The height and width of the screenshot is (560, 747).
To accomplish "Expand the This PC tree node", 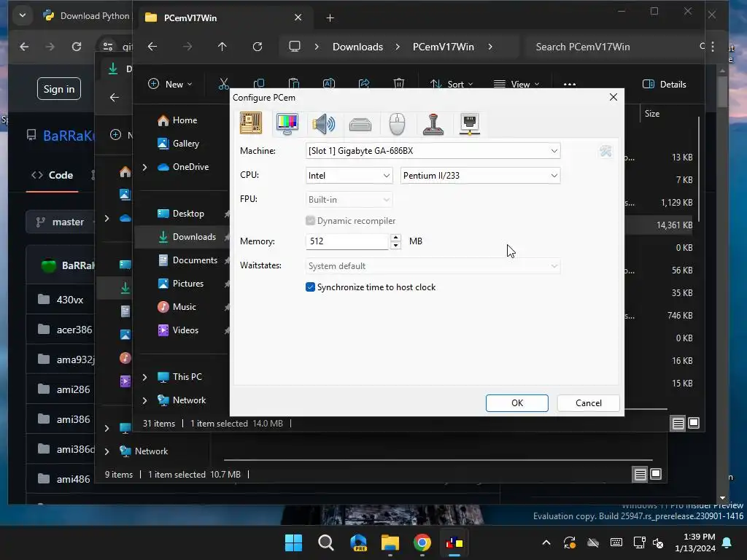I will tap(145, 377).
